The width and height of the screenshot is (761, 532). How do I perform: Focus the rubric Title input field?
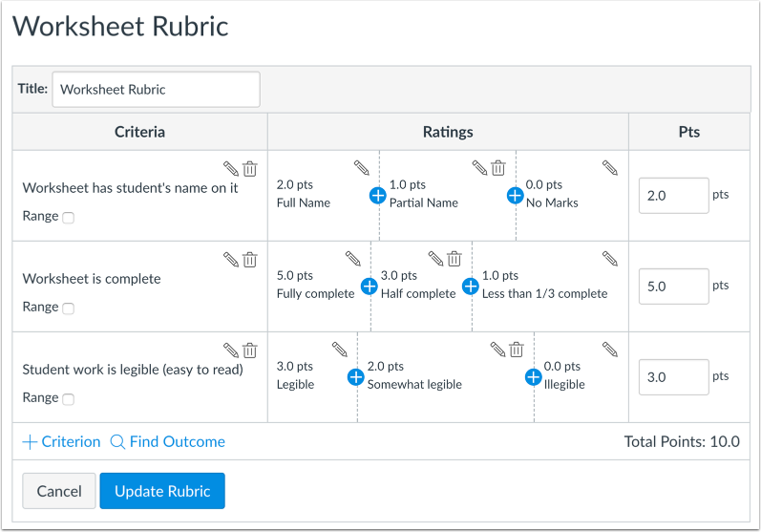pyautogui.click(x=156, y=90)
